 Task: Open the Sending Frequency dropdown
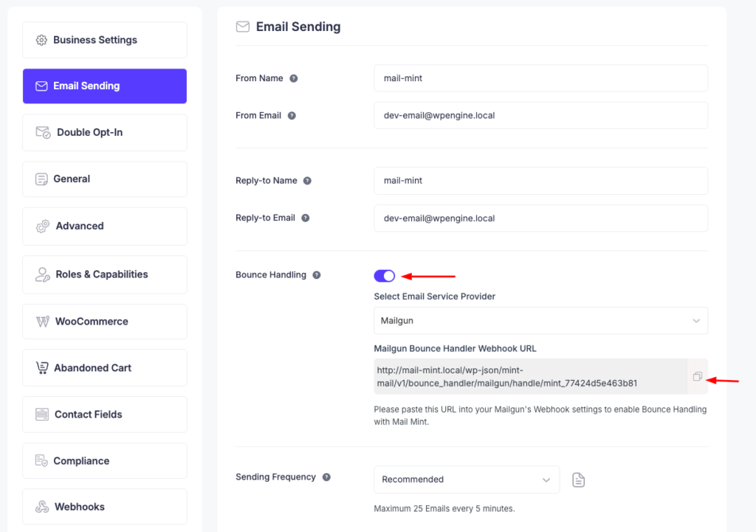[466, 480]
